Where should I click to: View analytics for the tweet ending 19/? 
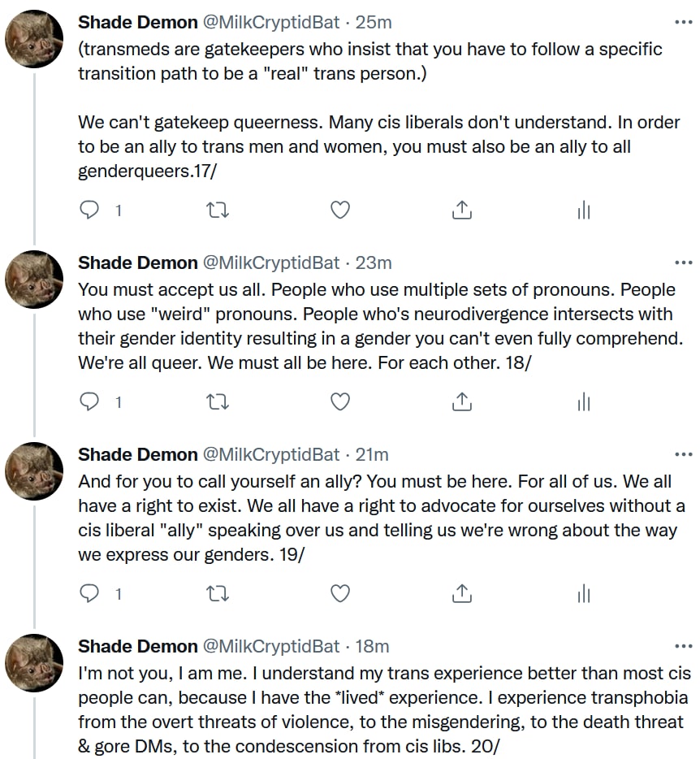point(583,594)
